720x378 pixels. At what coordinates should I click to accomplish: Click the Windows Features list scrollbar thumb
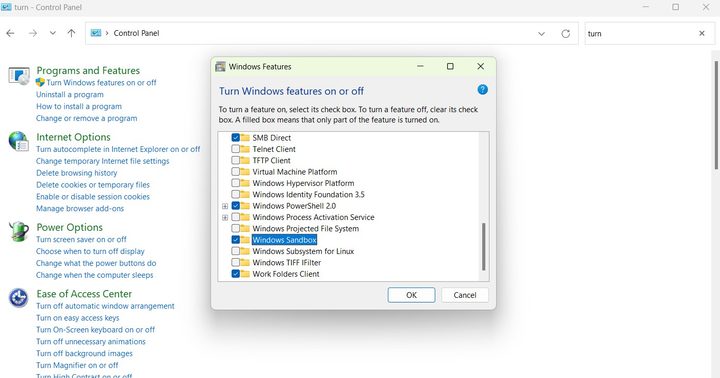483,247
